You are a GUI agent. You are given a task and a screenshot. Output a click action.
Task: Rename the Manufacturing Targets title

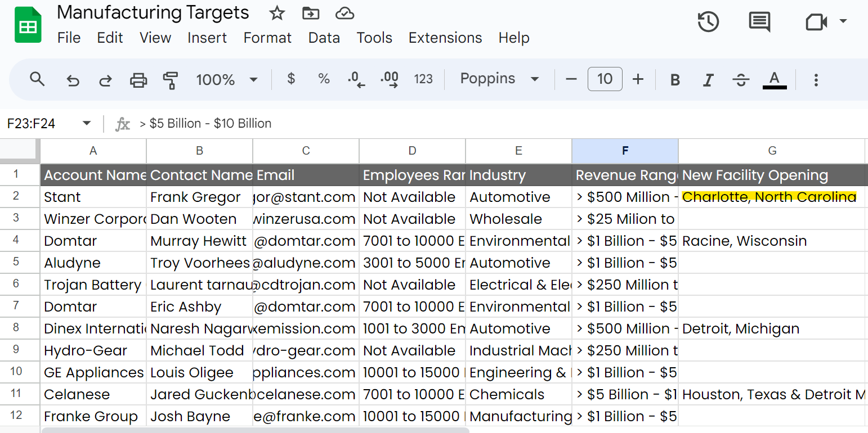tap(153, 13)
